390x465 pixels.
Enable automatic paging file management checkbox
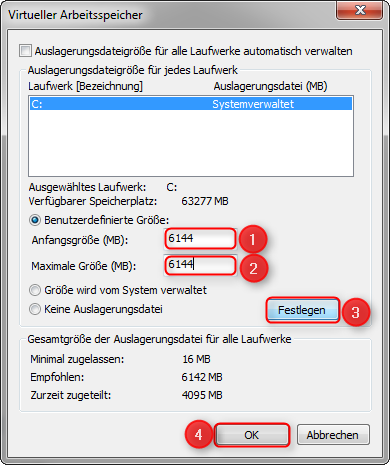click(26, 51)
